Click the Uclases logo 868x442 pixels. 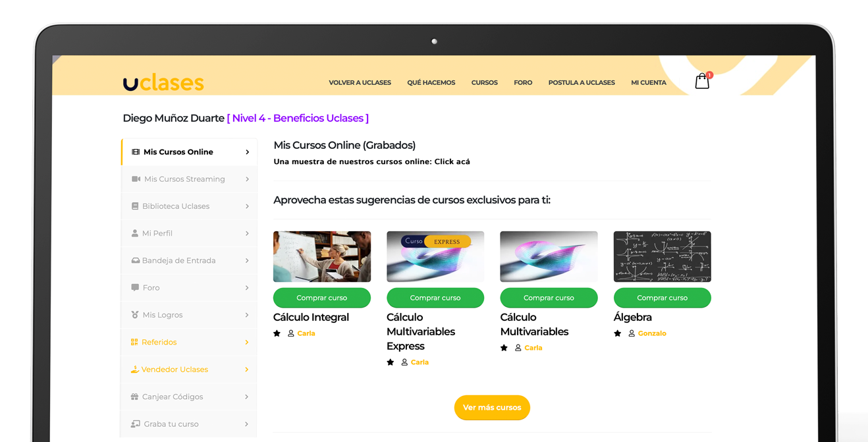pyautogui.click(x=163, y=82)
